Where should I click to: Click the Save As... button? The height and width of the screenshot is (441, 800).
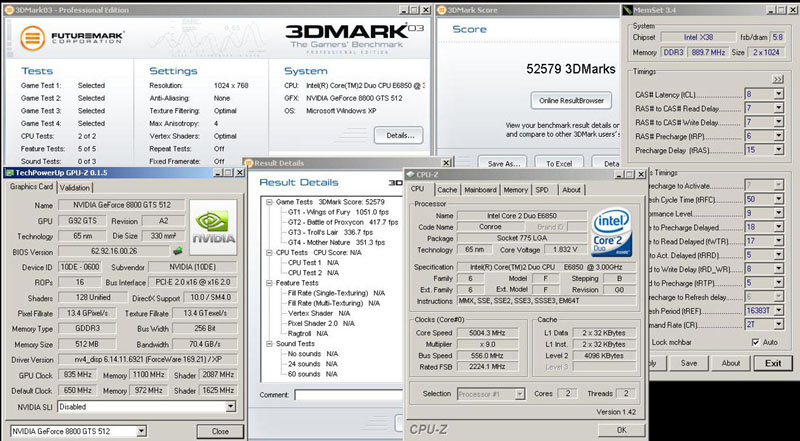(x=503, y=163)
